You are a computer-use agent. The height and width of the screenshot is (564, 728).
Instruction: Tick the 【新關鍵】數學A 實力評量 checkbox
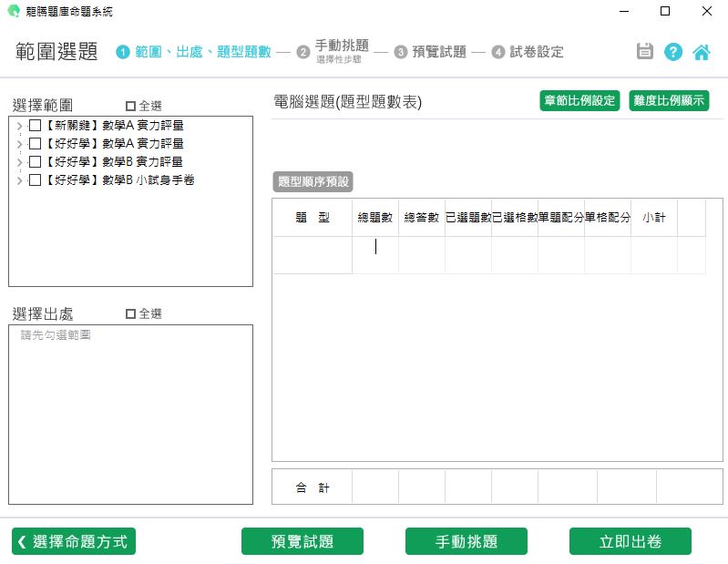[x=35, y=126]
